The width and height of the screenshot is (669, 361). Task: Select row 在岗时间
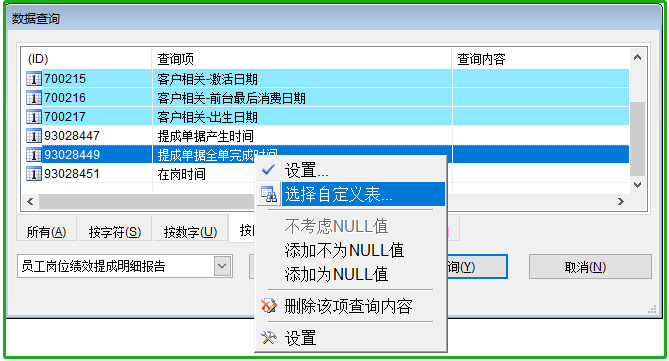(326, 174)
